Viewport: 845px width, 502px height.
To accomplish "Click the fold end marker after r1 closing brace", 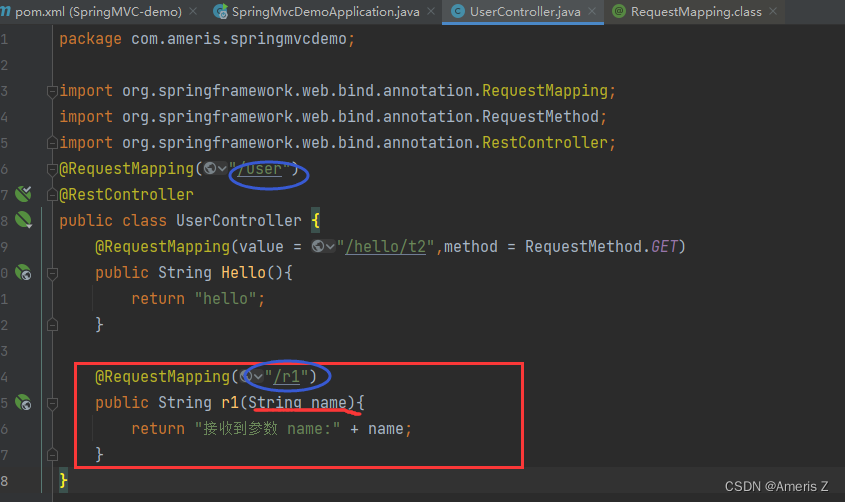I will pyautogui.click(x=52, y=455).
